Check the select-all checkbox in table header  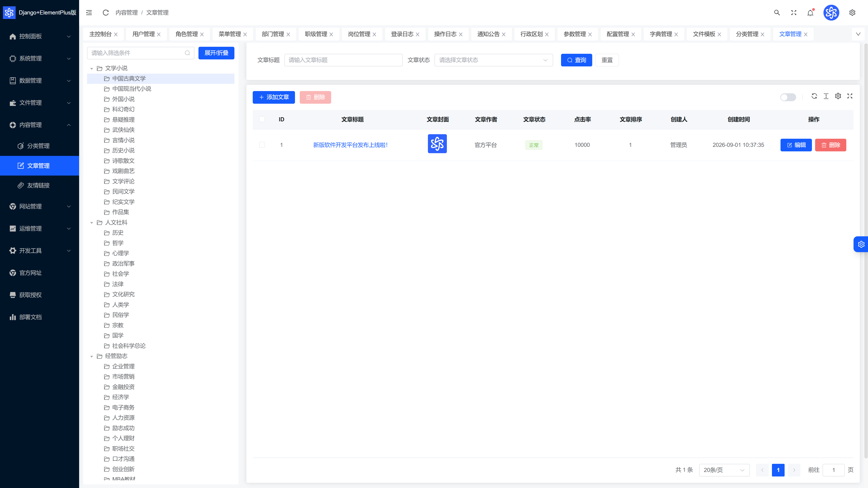[x=262, y=119]
